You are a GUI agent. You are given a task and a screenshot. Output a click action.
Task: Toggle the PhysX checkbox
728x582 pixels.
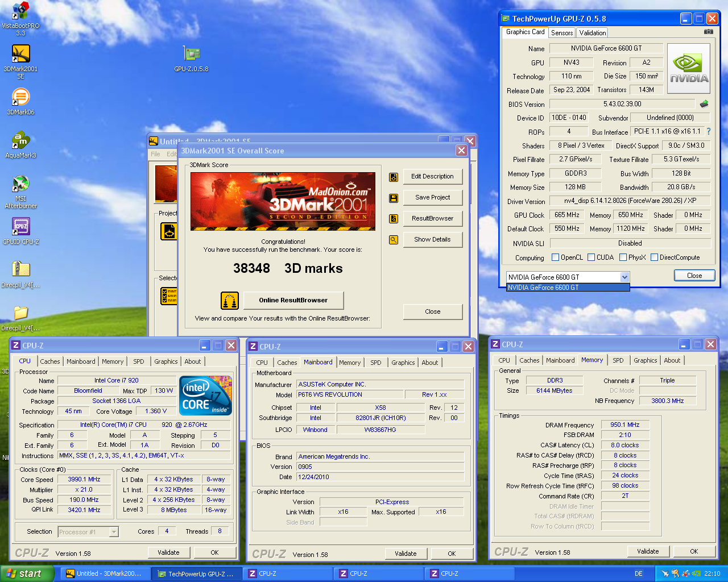(623, 257)
